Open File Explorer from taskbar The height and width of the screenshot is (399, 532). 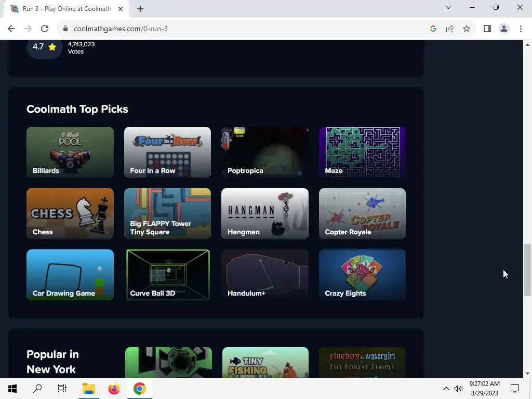pos(88,389)
